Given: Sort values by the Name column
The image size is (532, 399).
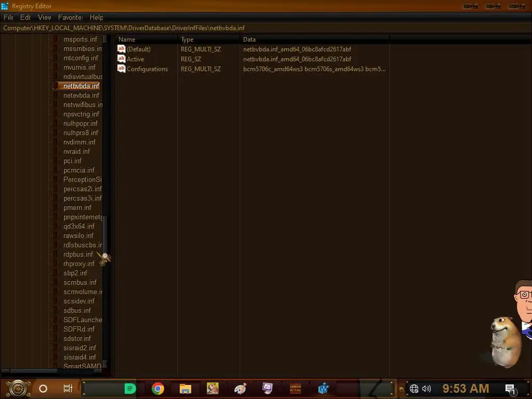Looking at the screenshot, I should pyautogui.click(x=146, y=39).
